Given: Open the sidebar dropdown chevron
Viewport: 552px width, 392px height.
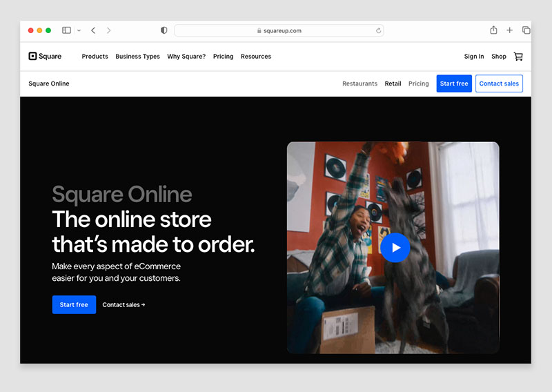Looking at the screenshot, I should pyautogui.click(x=79, y=30).
